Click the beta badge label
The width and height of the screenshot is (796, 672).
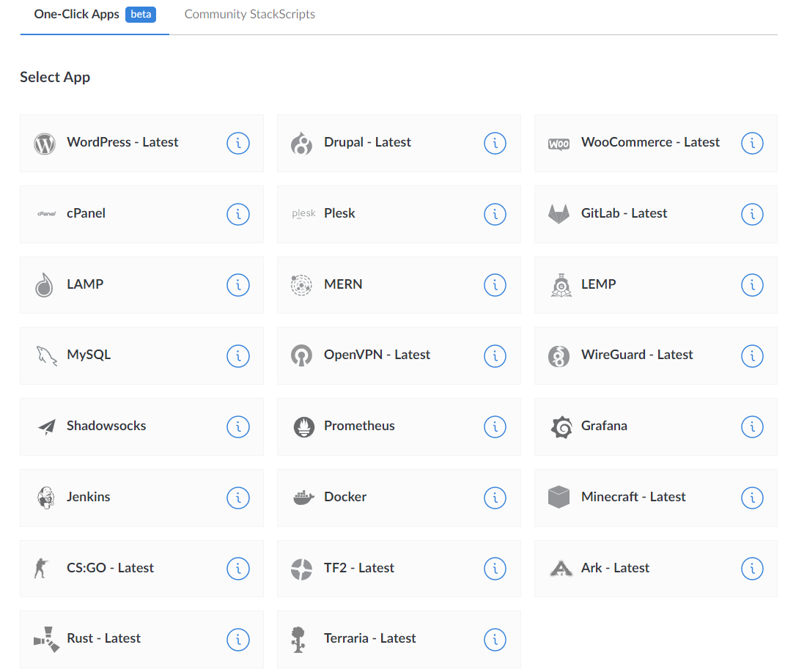[141, 15]
